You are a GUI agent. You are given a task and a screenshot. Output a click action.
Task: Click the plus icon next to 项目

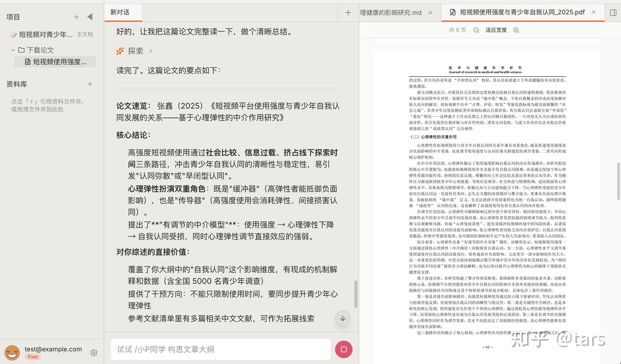(x=76, y=17)
